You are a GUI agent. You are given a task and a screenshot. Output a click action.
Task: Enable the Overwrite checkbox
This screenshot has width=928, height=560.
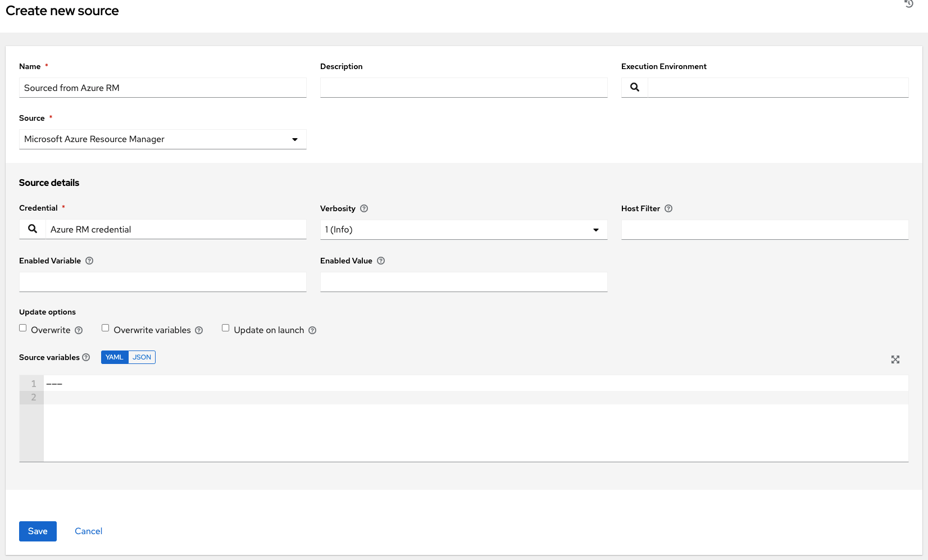[22, 327]
